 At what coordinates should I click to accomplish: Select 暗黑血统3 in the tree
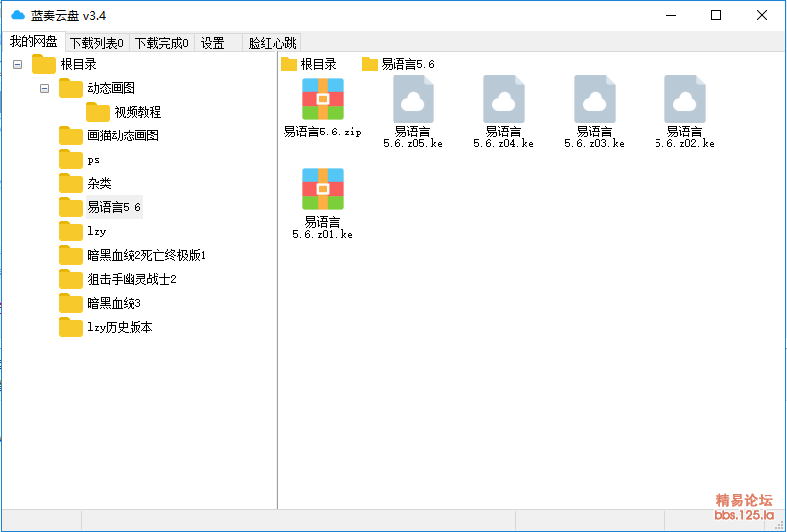point(114,303)
